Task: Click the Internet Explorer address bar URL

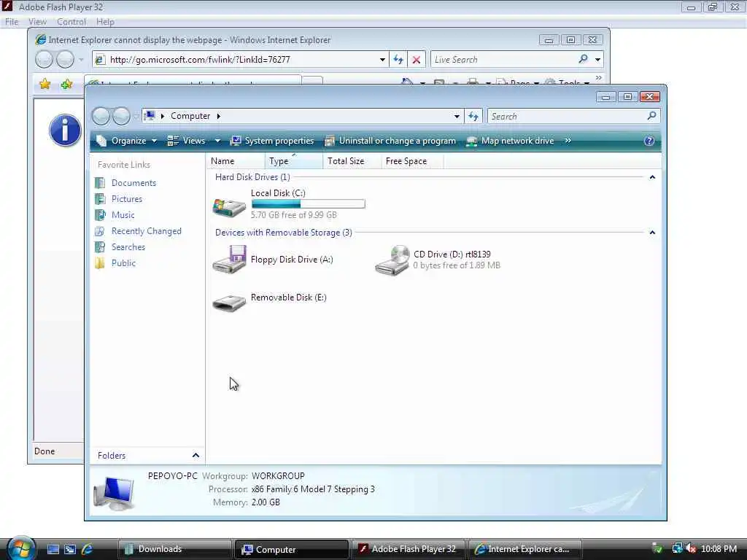Action: [200, 60]
